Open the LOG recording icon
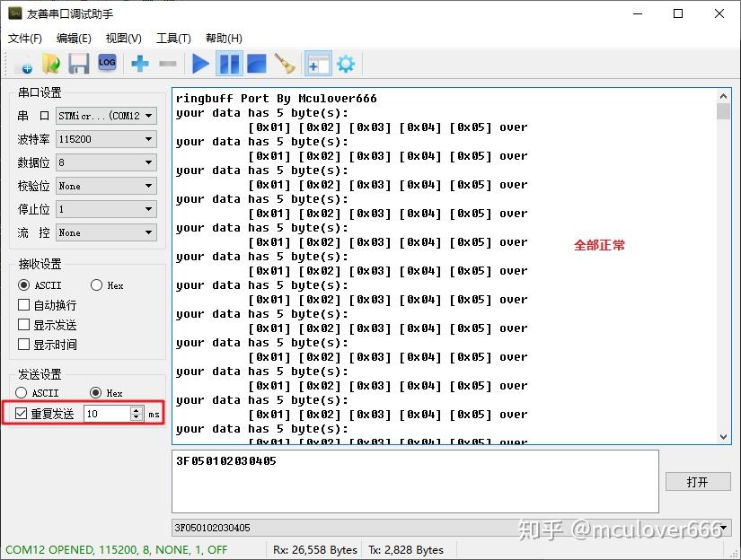Viewport: 741px width, 560px height. (108, 63)
